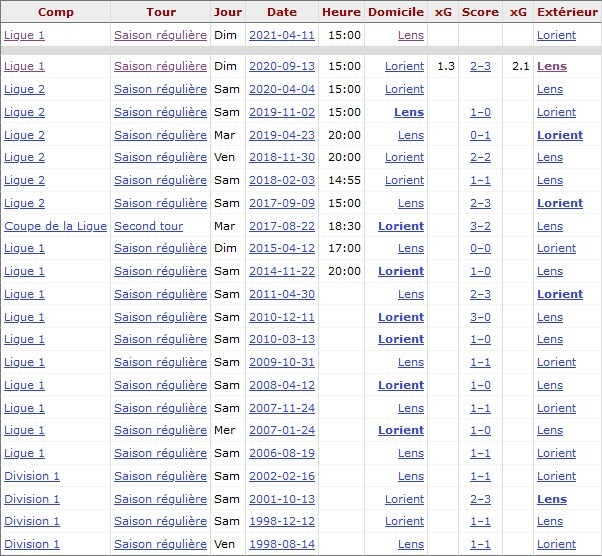This screenshot has width=602, height=556.
Task: Open the 2015-04-12 date link
Action: (282, 248)
